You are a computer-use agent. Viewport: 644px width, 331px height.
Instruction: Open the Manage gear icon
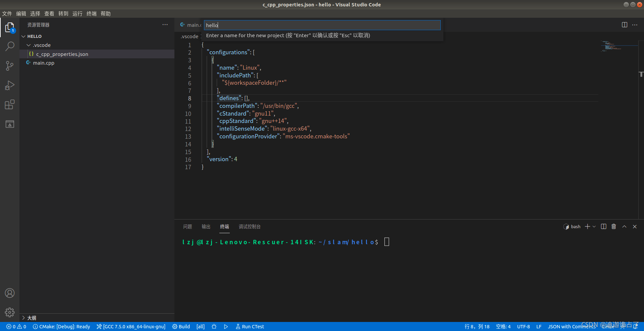(10, 312)
